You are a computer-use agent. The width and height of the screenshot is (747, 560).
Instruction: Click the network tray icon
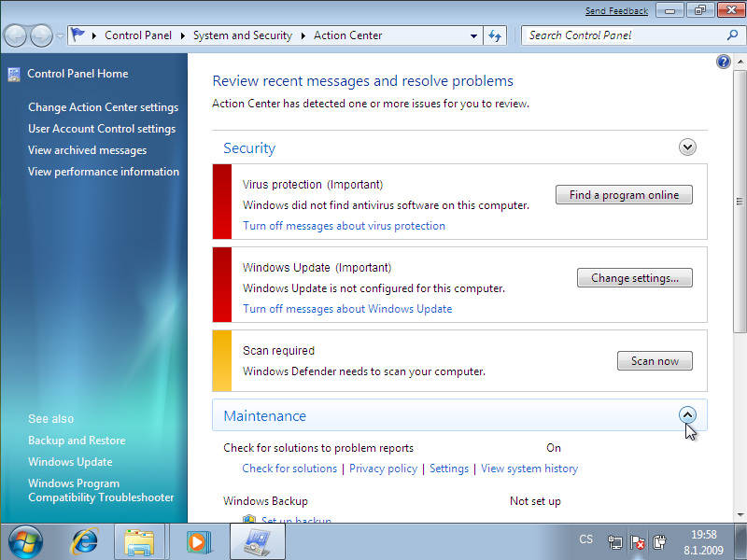click(x=615, y=542)
